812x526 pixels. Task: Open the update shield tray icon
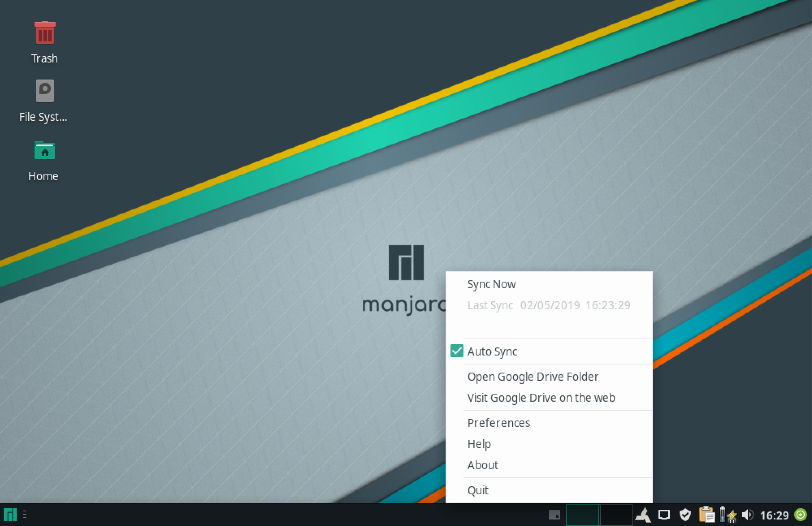(x=685, y=515)
